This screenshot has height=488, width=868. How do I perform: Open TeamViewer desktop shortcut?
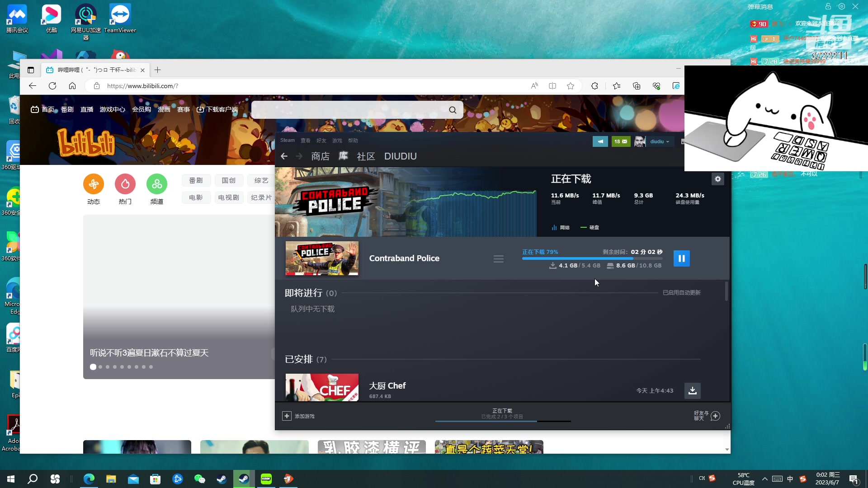(120, 19)
